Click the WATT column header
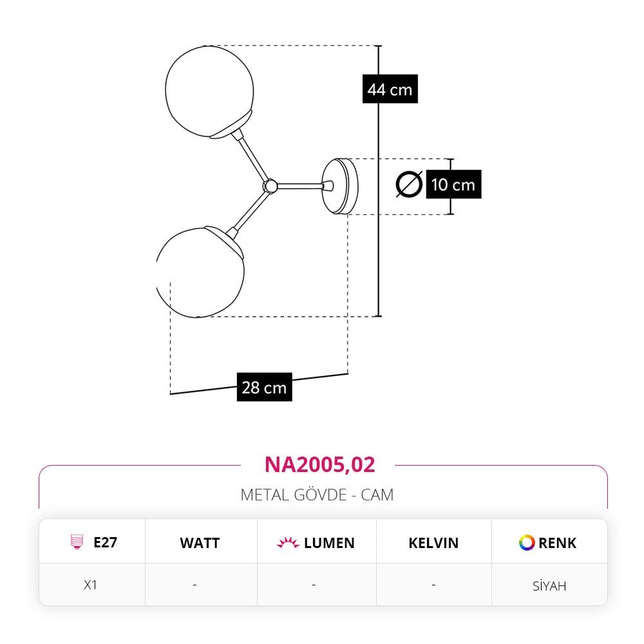Image resolution: width=644 pixels, height=644 pixels. click(200, 543)
